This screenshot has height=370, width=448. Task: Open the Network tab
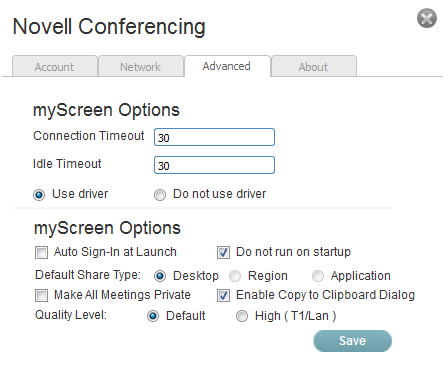tap(141, 66)
